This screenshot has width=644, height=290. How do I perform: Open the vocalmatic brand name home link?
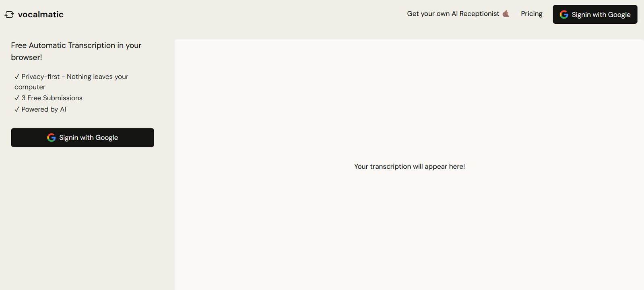click(41, 14)
